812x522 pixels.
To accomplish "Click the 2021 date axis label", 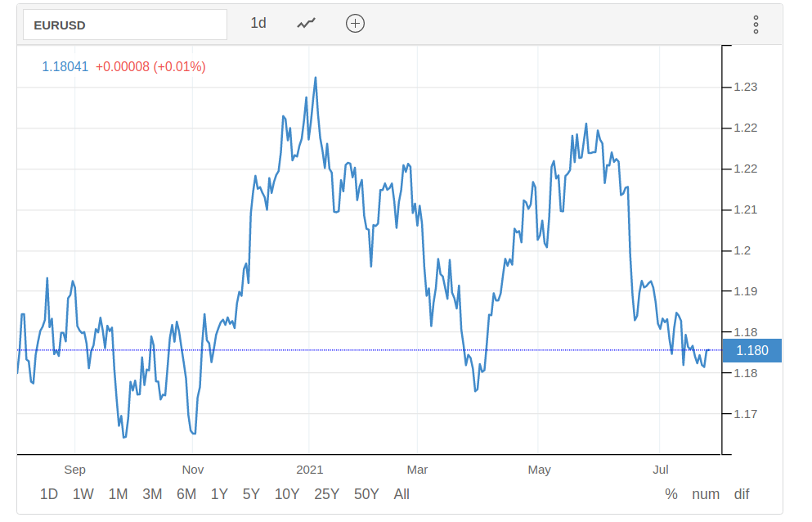I will pyautogui.click(x=310, y=470).
